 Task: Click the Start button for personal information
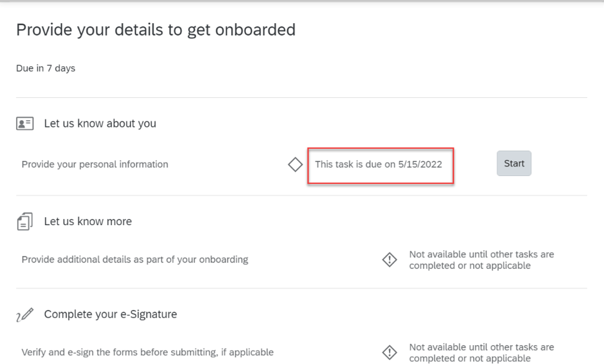(514, 163)
